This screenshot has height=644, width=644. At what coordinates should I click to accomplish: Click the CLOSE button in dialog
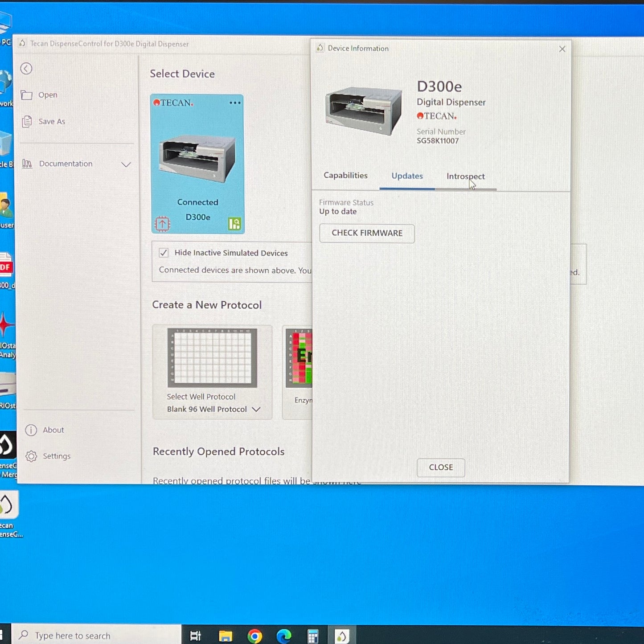tap(441, 467)
